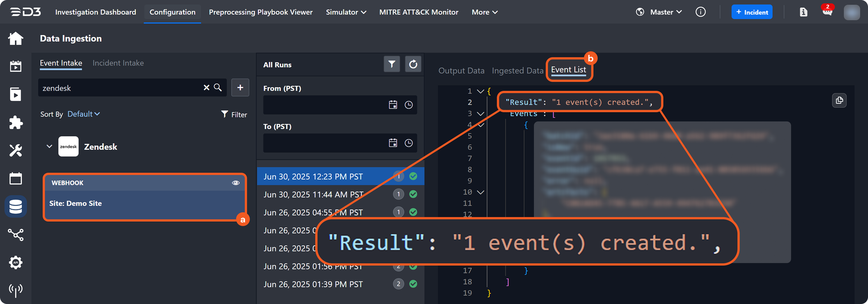Click the Utility Commands wrench icon

click(x=15, y=151)
